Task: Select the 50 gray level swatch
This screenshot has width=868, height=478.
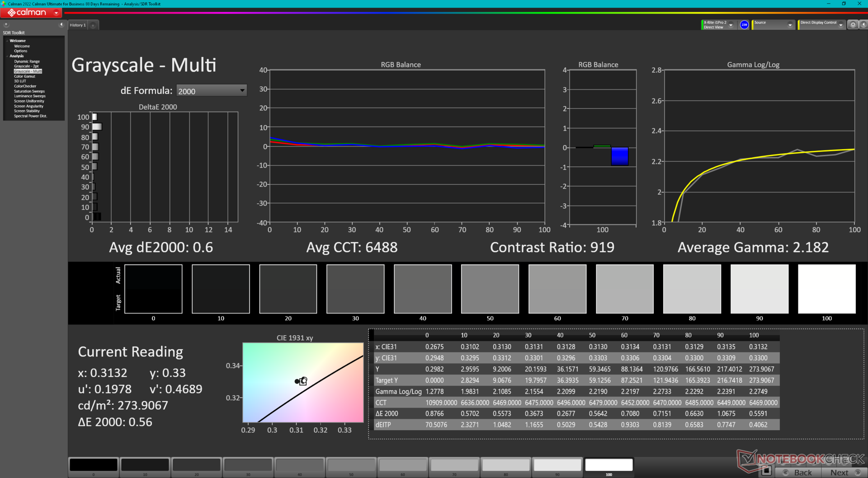Action: pos(490,289)
